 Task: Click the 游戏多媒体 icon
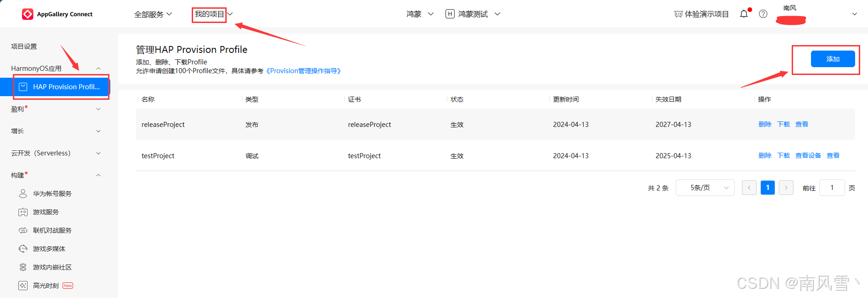[23, 249]
